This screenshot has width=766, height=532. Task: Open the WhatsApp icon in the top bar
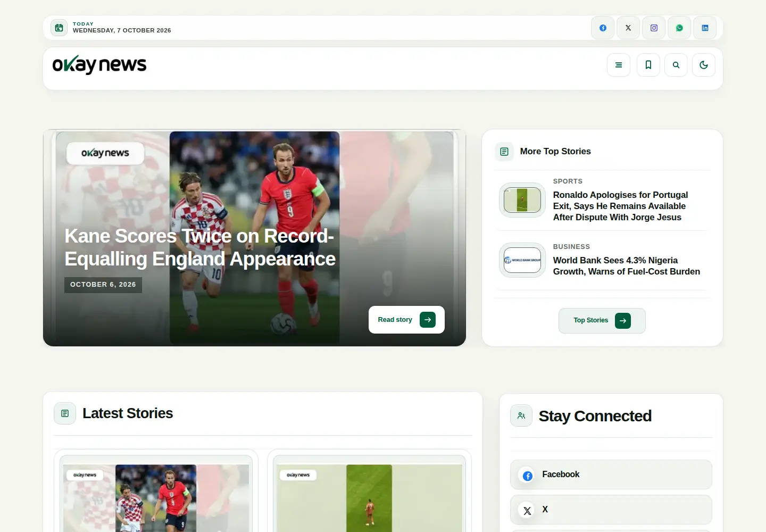pos(679,28)
